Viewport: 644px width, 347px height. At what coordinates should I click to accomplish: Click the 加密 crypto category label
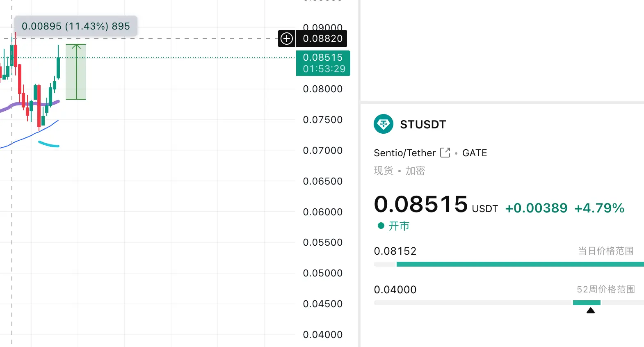click(x=415, y=171)
